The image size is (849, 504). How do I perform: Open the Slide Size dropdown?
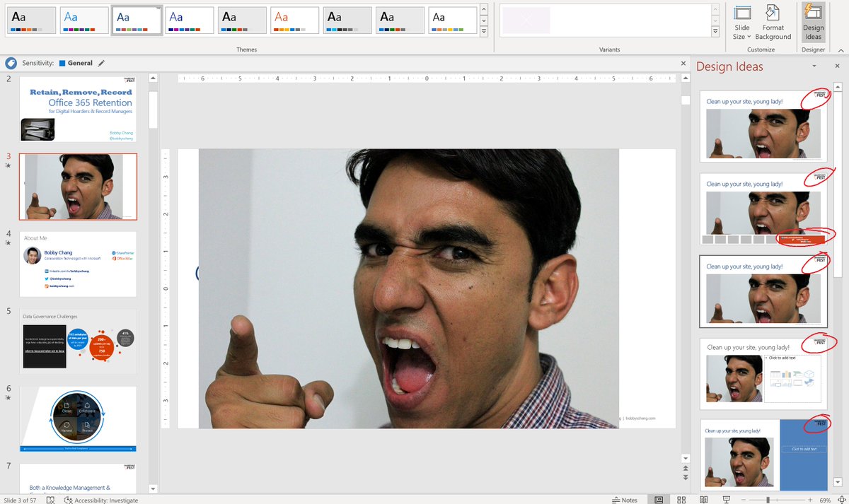742,22
